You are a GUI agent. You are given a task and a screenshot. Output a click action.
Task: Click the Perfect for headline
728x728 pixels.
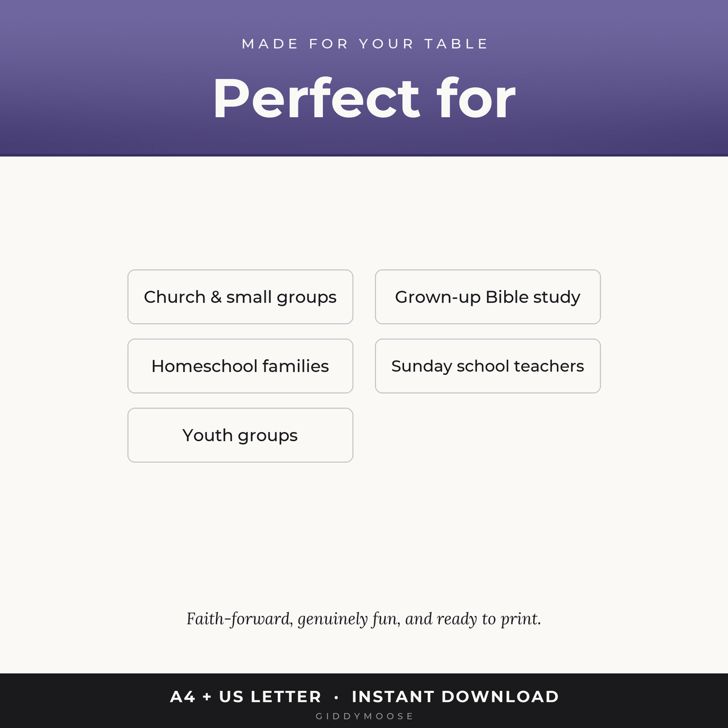pyautogui.click(x=364, y=98)
